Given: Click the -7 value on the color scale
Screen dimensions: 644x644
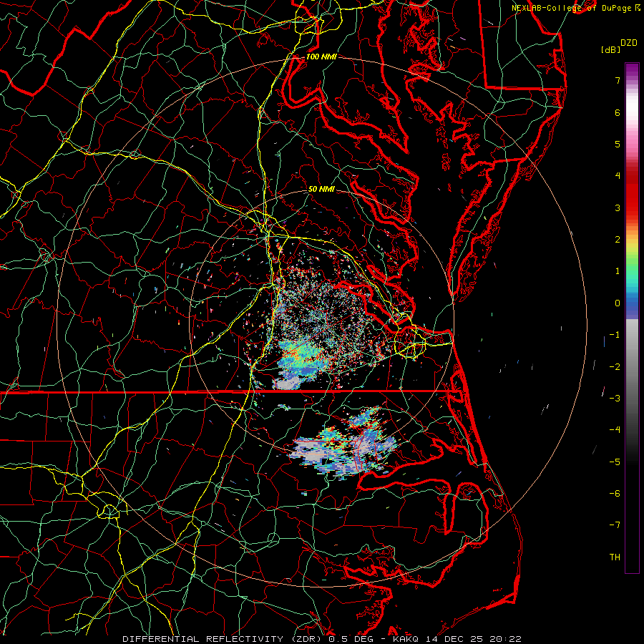Looking at the screenshot, I should point(615,525).
